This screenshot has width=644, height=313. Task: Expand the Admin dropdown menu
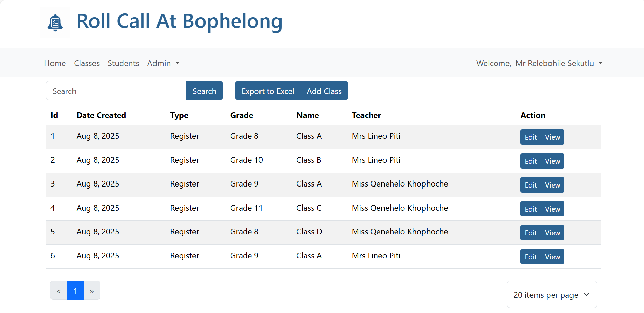coord(163,63)
